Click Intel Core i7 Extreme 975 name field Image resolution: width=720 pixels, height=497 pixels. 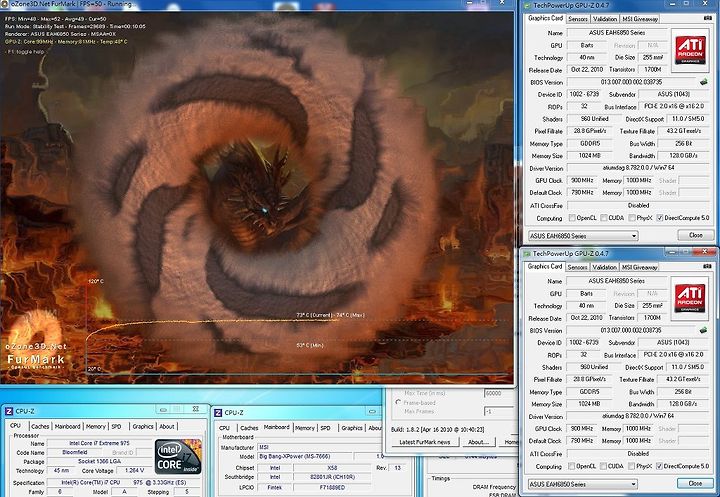99,443
